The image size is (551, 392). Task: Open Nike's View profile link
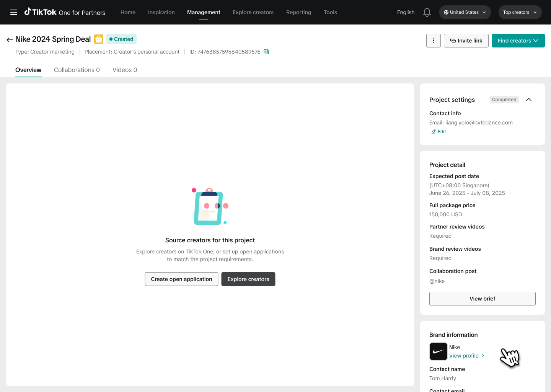tap(467, 356)
